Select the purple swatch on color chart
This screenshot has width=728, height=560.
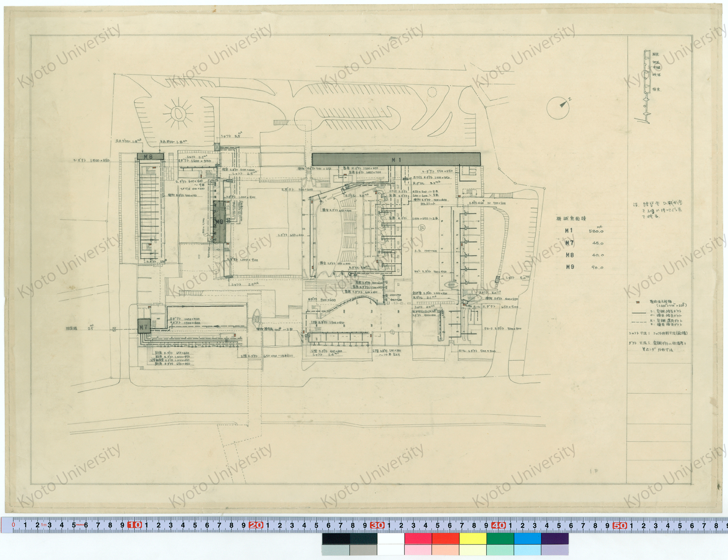click(555, 538)
